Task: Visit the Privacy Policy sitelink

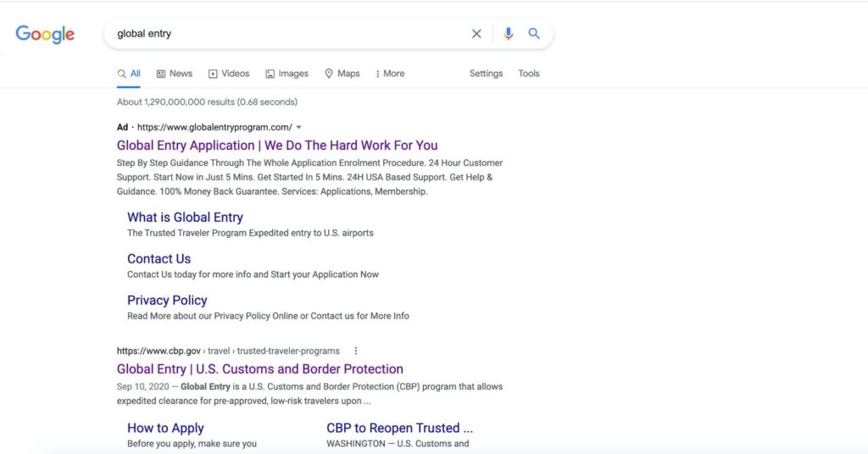Action: (167, 301)
